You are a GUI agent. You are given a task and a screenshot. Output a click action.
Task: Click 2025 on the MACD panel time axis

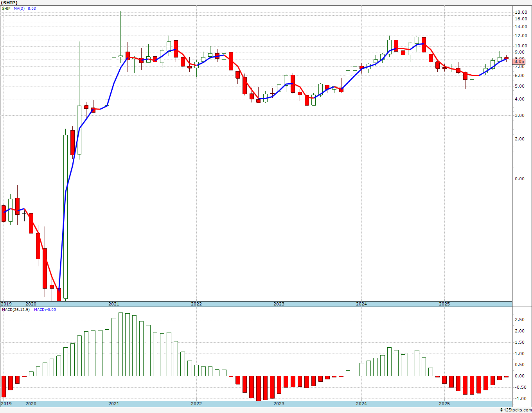coord(444,404)
